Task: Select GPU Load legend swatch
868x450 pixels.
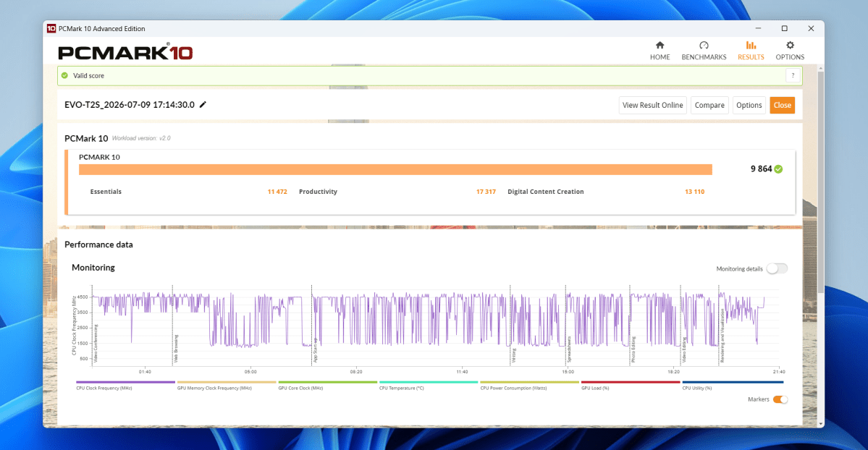Action: point(631,382)
